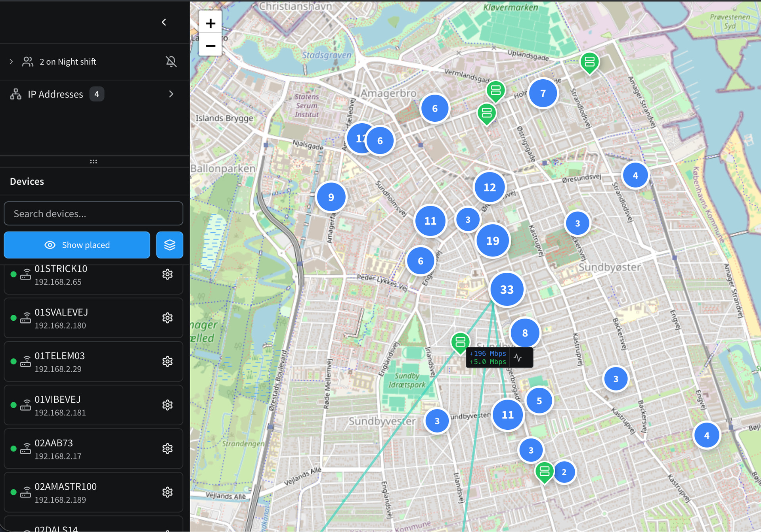
Task: Collapse the sidebar with left chevron
Action: click(x=164, y=22)
